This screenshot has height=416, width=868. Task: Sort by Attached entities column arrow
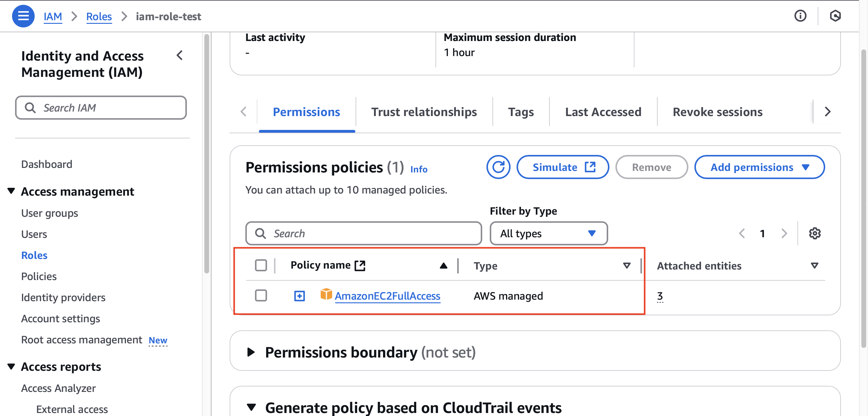(x=814, y=266)
